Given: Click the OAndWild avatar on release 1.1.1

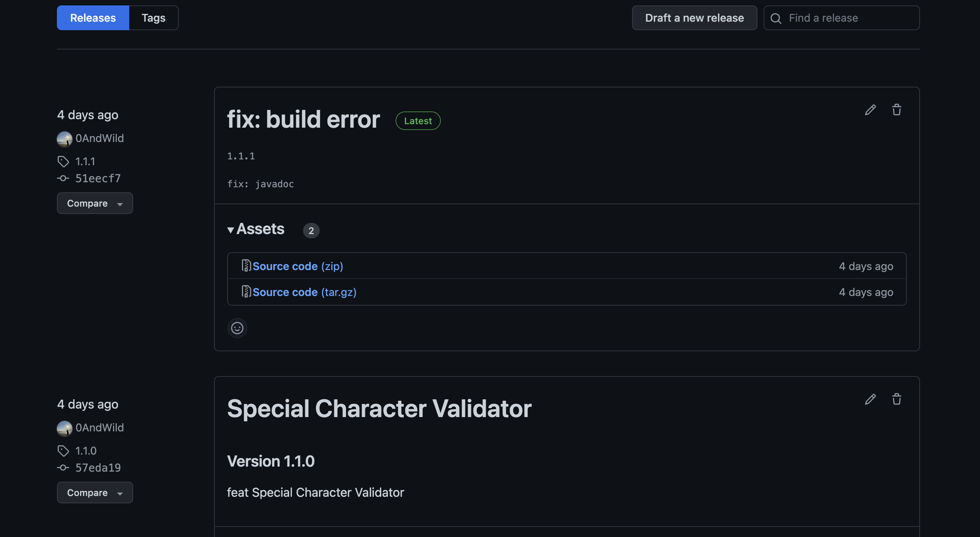Looking at the screenshot, I should click(x=64, y=139).
